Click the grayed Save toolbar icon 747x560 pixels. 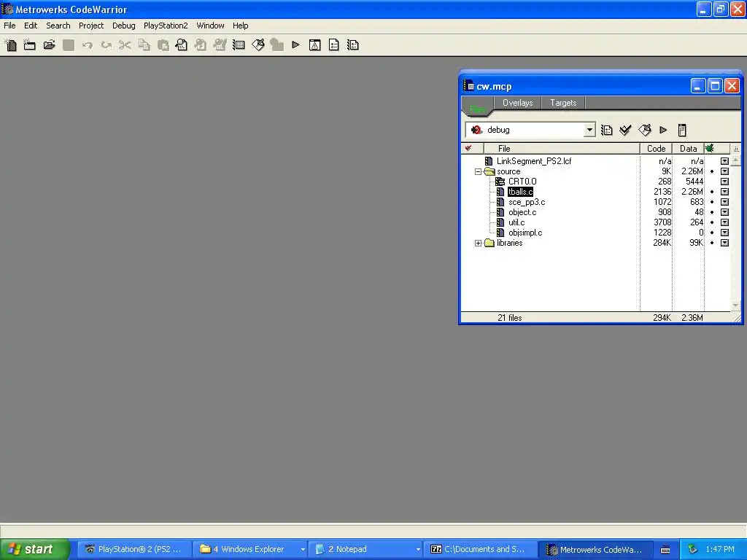[69, 45]
